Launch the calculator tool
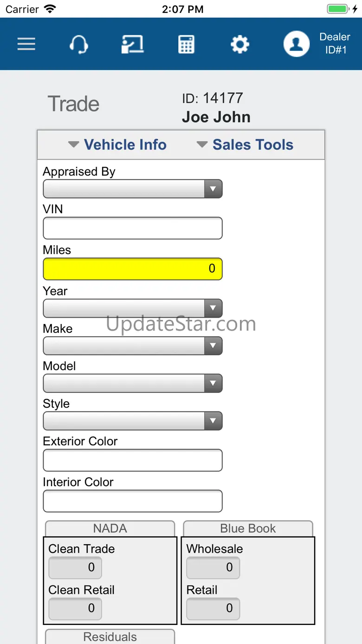 point(186,45)
